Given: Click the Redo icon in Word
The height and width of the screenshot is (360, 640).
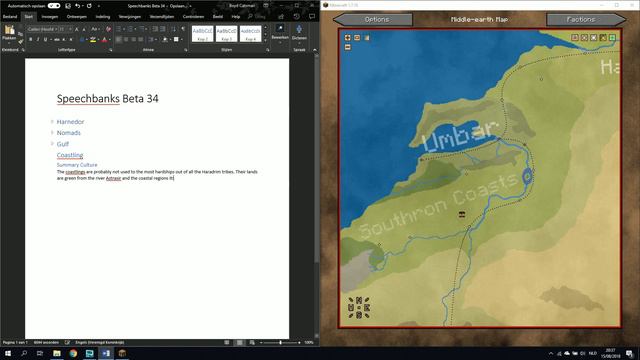Looking at the screenshot, I should [89, 6].
